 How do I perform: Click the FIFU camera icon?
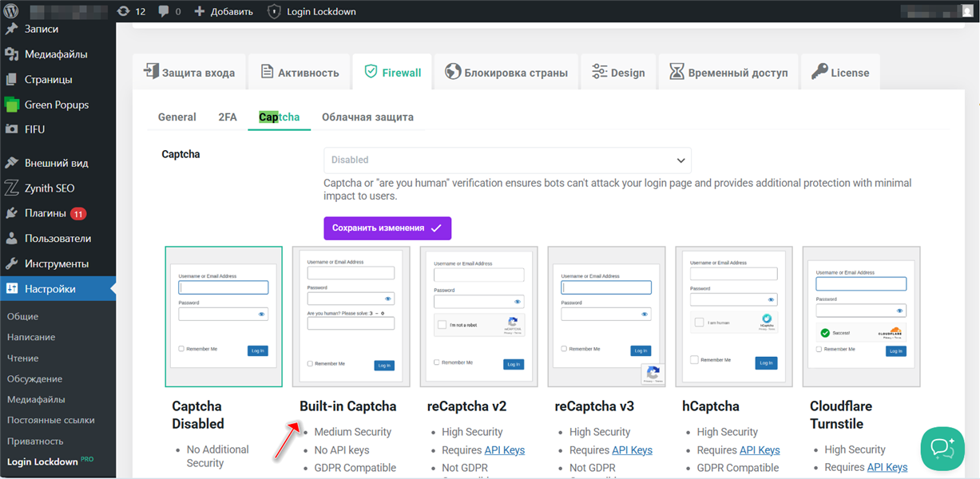click(x=11, y=129)
